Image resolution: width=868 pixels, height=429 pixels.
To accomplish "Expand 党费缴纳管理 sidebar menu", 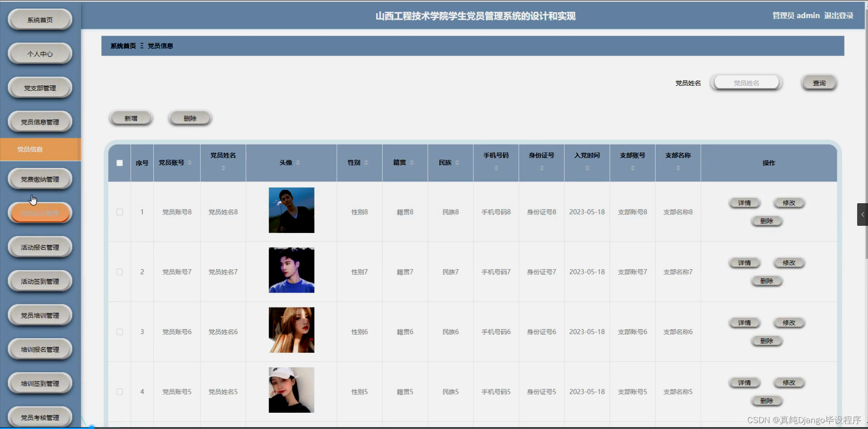I will coord(40,179).
